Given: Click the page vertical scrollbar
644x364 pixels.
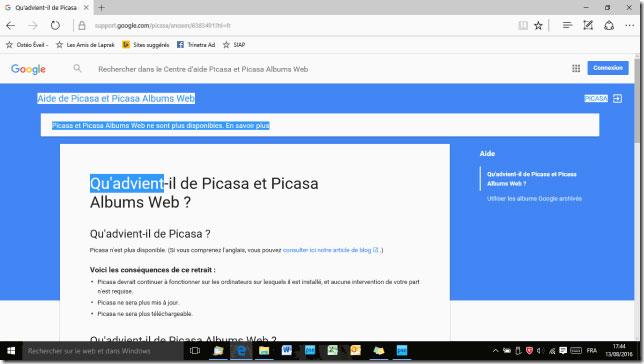Looking at the screenshot, I should point(637,199).
